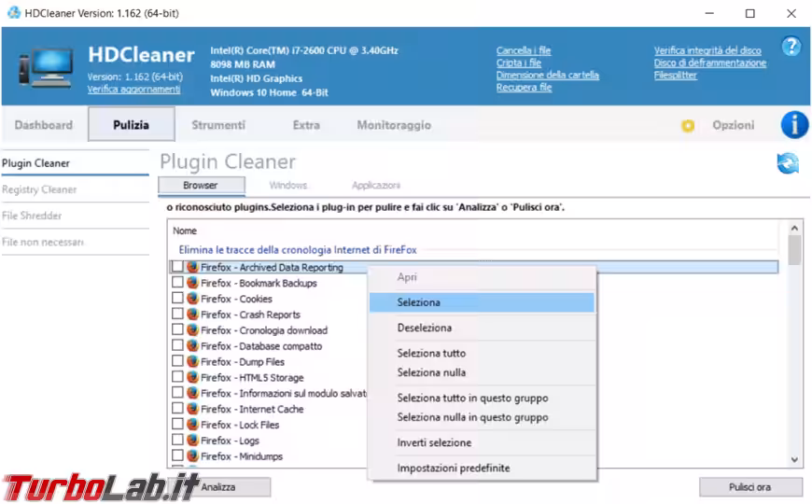The image size is (812, 504).
Task: Click the plugin list scroll up arrow
Action: (x=794, y=228)
